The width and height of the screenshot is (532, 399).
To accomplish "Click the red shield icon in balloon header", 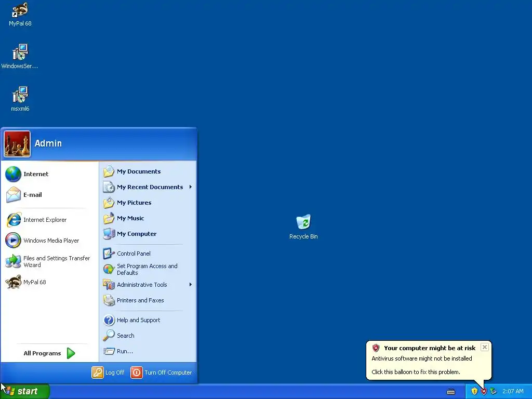I will [x=376, y=348].
